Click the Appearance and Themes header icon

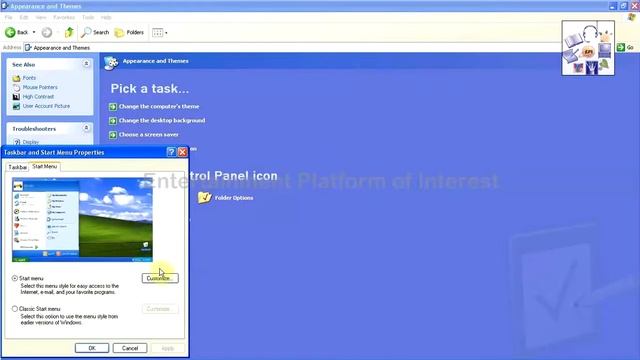click(x=111, y=62)
